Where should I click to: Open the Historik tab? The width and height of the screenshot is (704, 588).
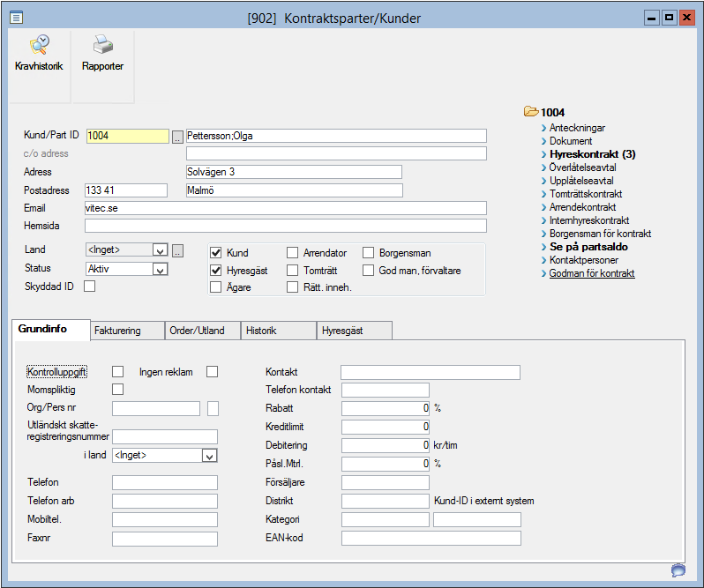(279, 331)
